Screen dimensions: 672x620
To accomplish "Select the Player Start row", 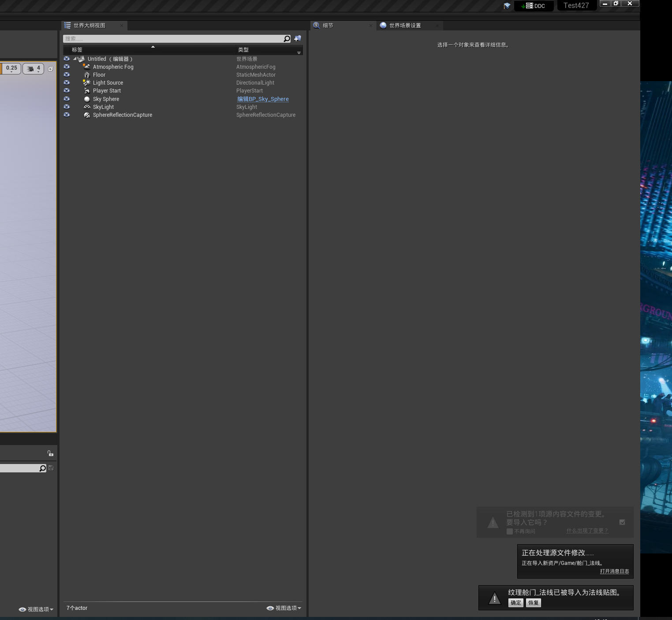I will tap(183, 91).
